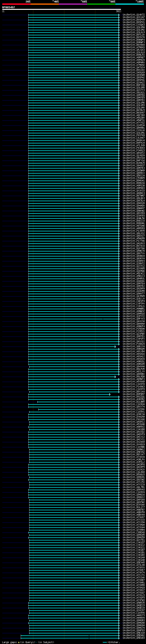Select the UniRef100_Q5EVA5 label

pyautogui.click(x=134, y=562)
